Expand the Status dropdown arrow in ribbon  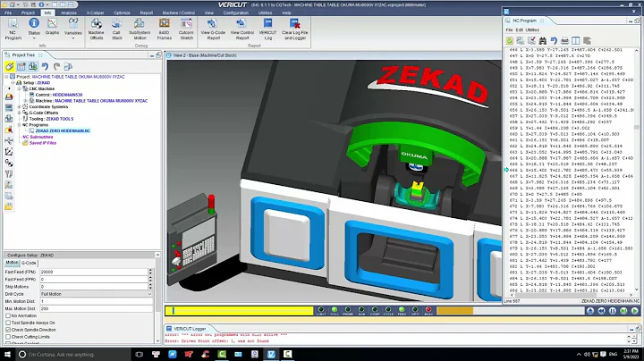point(34,38)
